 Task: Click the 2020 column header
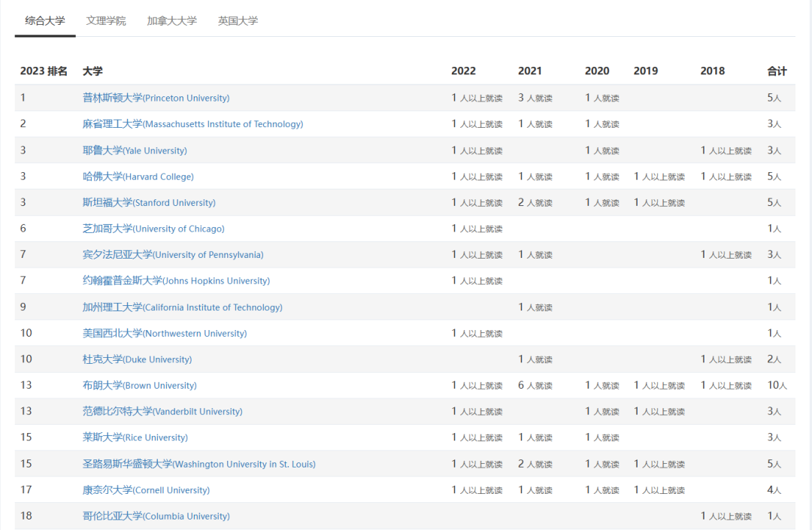click(x=597, y=71)
